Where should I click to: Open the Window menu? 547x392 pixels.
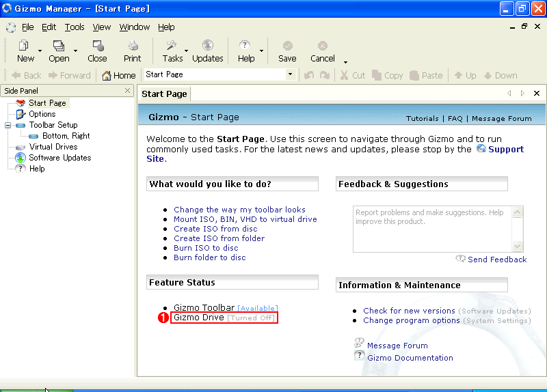pyautogui.click(x=134, y=27)
